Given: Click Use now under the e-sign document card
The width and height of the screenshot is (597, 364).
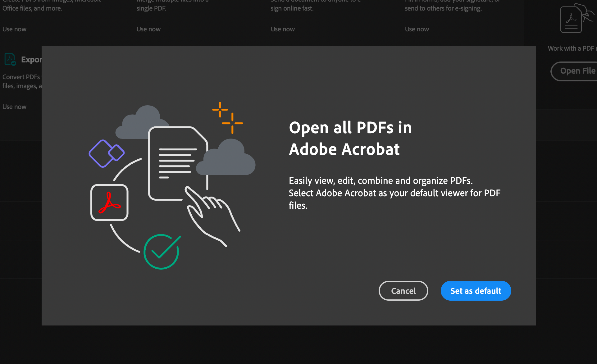Looking at the screenshot, I should [x=282, y=29].
